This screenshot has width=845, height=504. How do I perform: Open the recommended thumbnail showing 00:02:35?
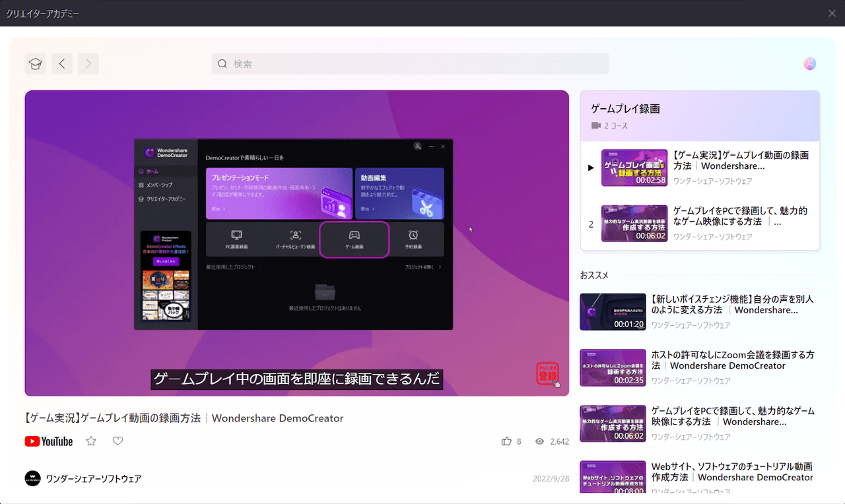click(613, 367)
